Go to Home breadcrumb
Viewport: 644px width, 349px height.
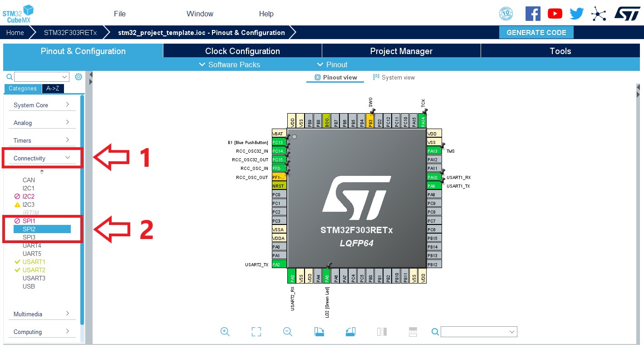[15, 33]
